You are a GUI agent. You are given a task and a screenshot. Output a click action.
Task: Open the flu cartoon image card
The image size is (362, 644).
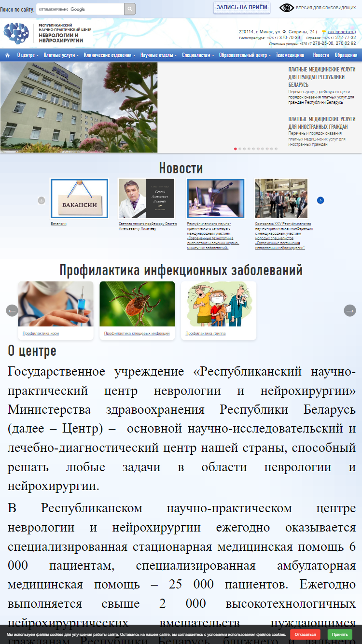coord(219,304)
